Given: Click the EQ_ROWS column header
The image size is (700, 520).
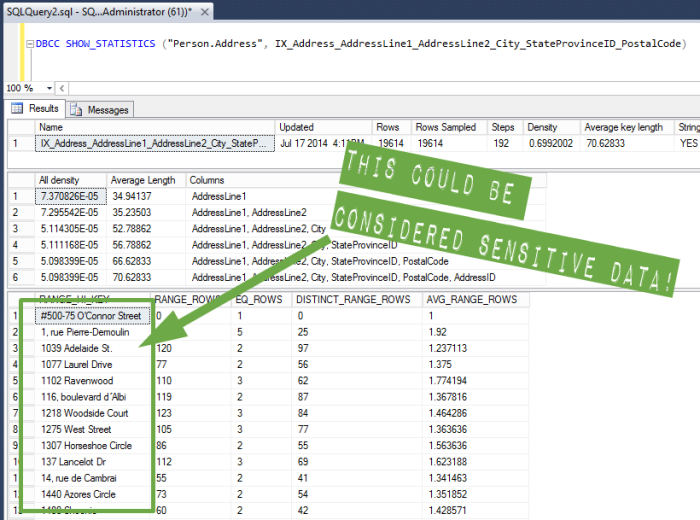Looking at the screenshot, I should (x=261, y=300).
